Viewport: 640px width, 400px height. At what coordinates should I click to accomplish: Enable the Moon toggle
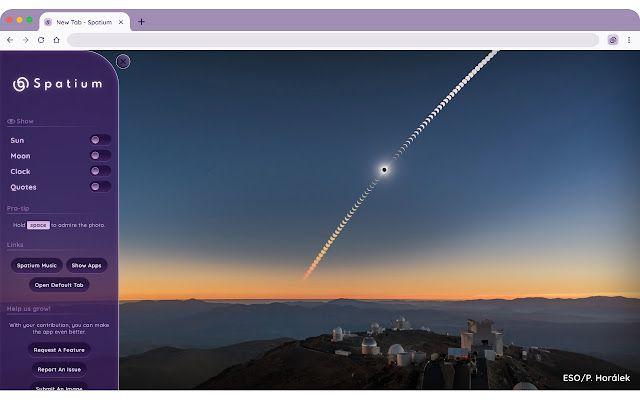click(100, 156)
